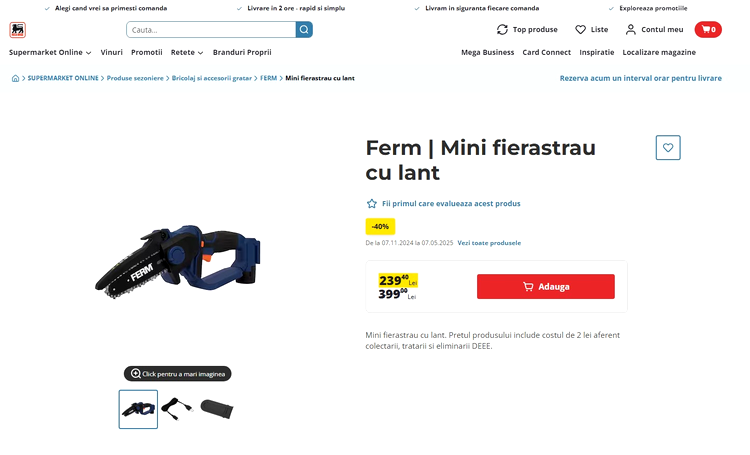
Task: Select the charger cable thumbnail
Action: tap(177, 410)
